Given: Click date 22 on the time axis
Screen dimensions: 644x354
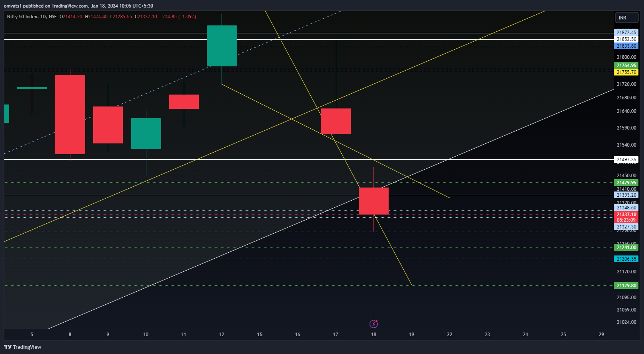Looking at the screenshot, I should tap(449, 335).
